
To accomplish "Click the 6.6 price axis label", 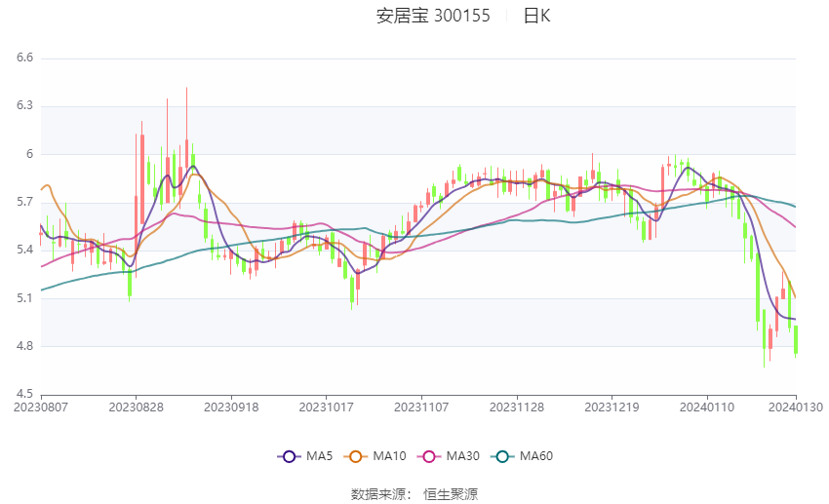I will pyautogui.click(x=24, y=58).
